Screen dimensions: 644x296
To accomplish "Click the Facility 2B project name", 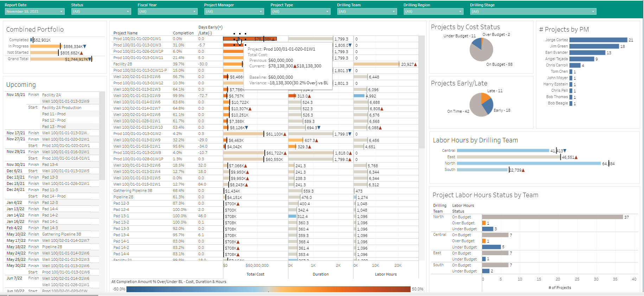I will click(x=123, y=64).
